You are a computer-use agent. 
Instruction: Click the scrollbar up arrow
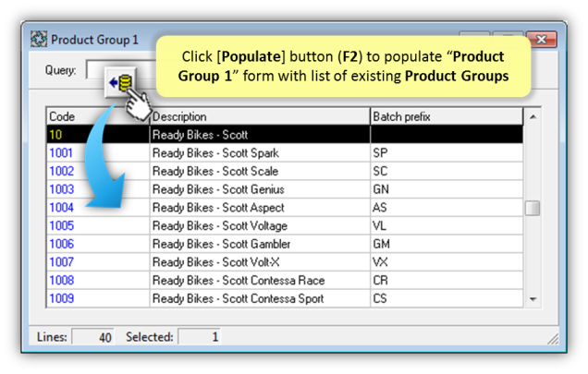pyautogui.click(x=533, y=117)
